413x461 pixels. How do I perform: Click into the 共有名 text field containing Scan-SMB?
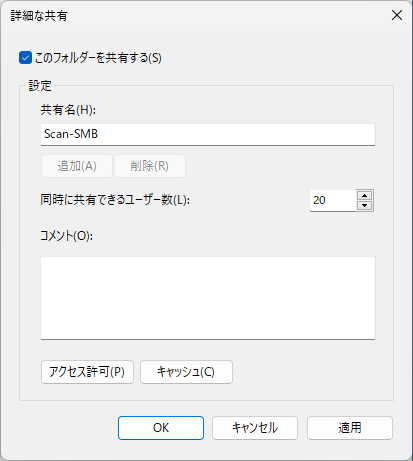tap(208, 134)
